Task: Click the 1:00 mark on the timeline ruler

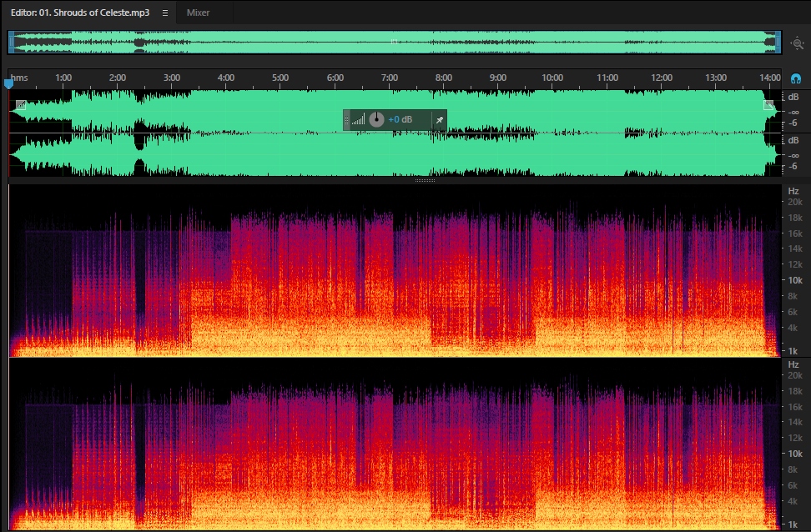Action: [63, 78]
